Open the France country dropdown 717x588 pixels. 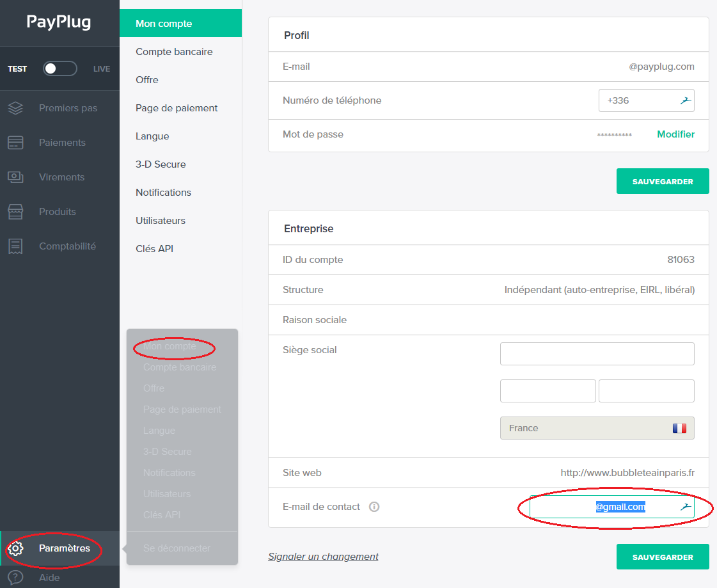click(597, 428)
